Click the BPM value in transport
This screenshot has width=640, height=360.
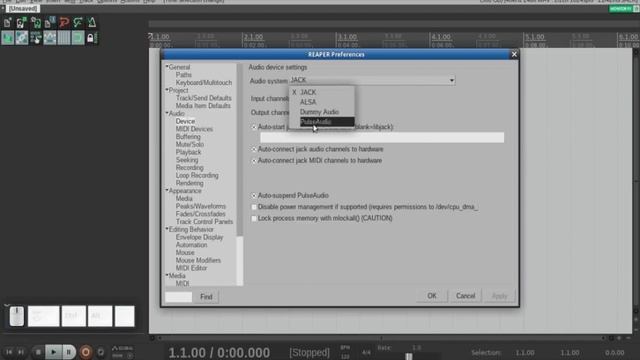point(345,356)
